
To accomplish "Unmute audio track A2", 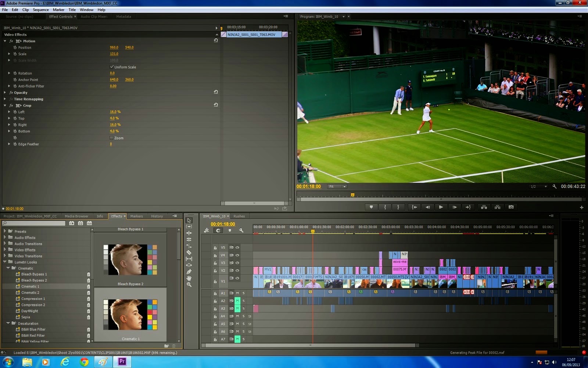I will click(x=237, y=301).
